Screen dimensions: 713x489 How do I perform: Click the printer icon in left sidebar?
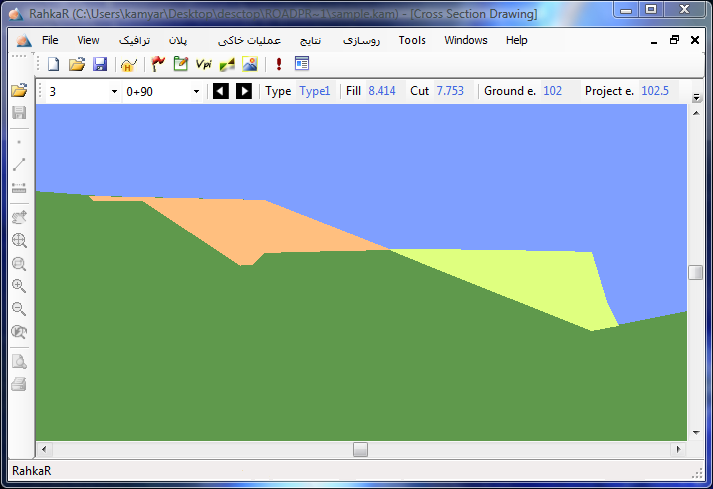19,384
